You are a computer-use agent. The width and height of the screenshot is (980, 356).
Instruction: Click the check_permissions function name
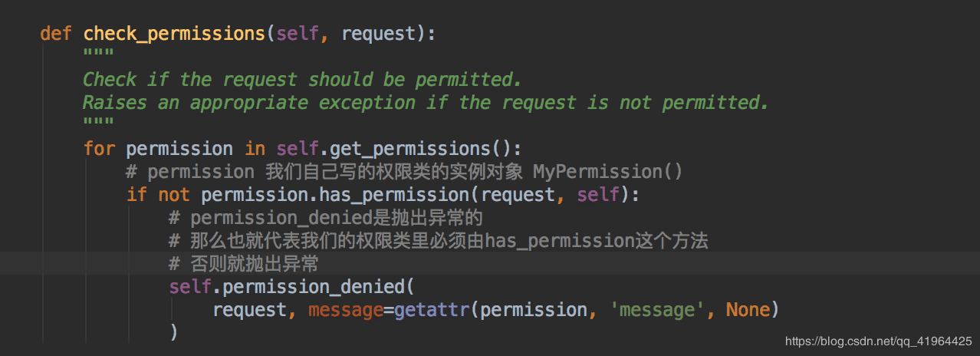[x=173, y=34]
